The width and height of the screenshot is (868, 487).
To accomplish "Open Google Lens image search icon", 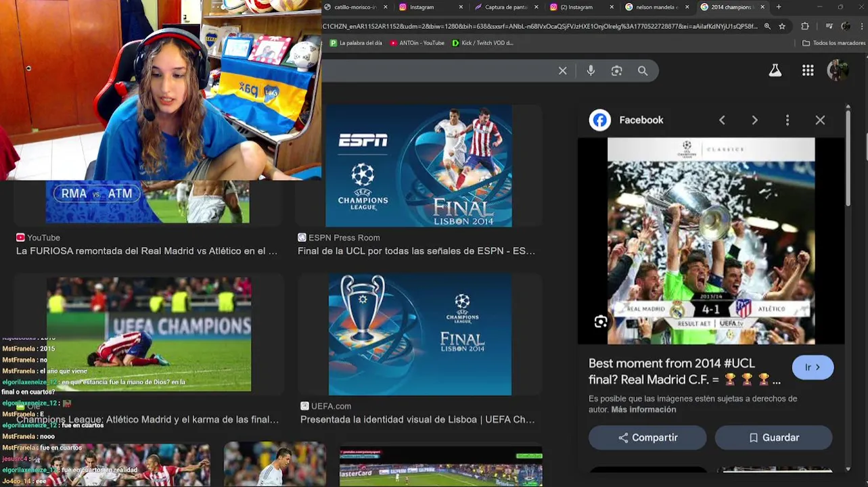I will tap(616, 71).
